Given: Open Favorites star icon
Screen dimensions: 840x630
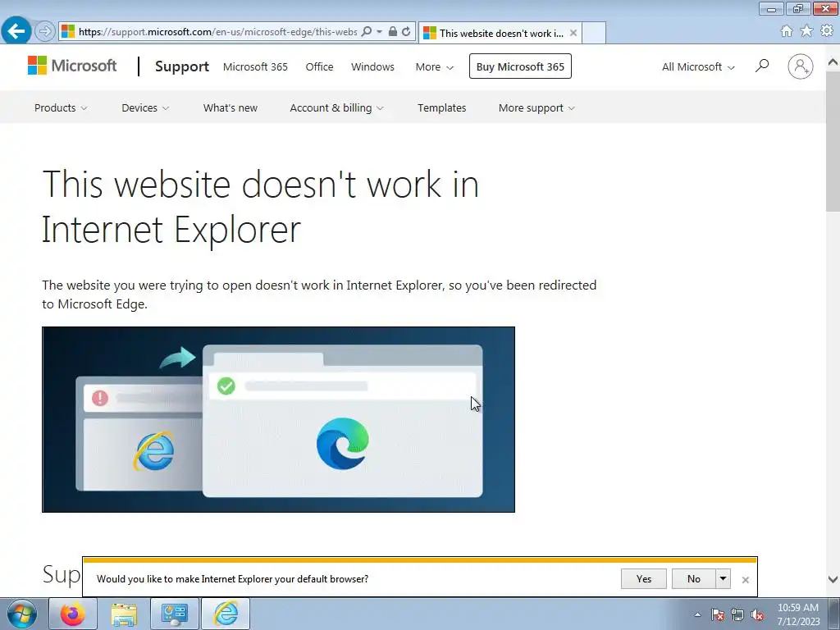Looking at the screenshot, I should tap(806, 31).
